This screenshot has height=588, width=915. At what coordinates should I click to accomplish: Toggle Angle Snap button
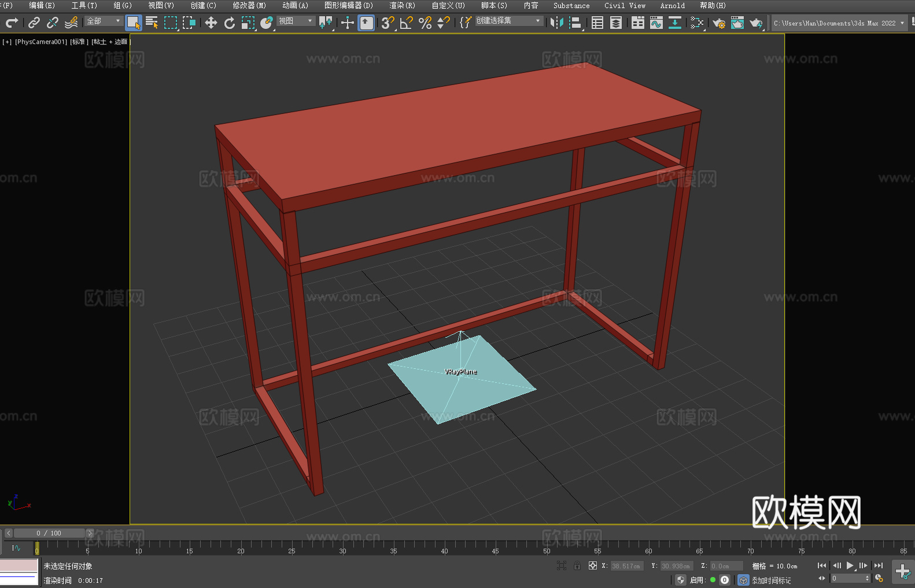click(x=407, y=23)
